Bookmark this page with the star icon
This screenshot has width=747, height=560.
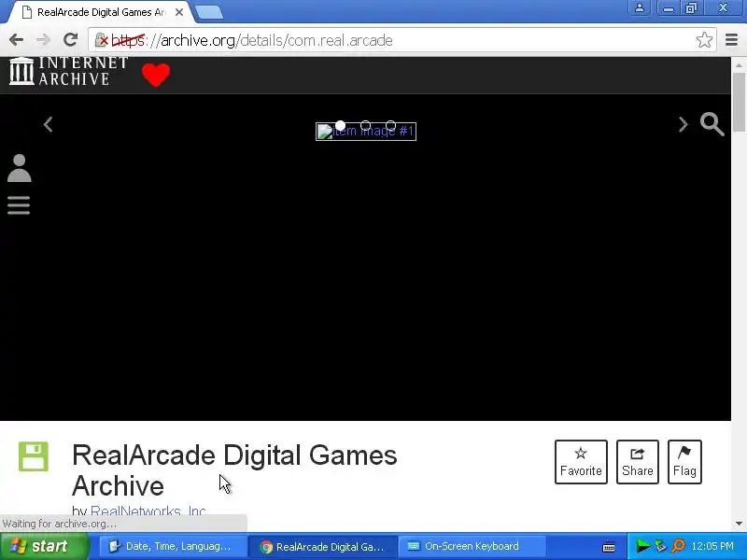[704, 40]
